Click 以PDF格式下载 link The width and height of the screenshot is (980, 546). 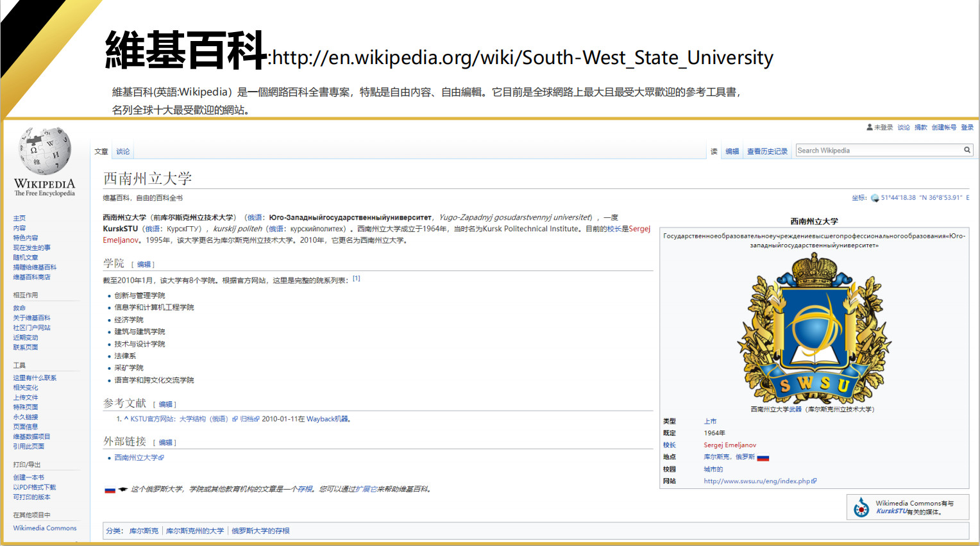(x=35, y=488)
